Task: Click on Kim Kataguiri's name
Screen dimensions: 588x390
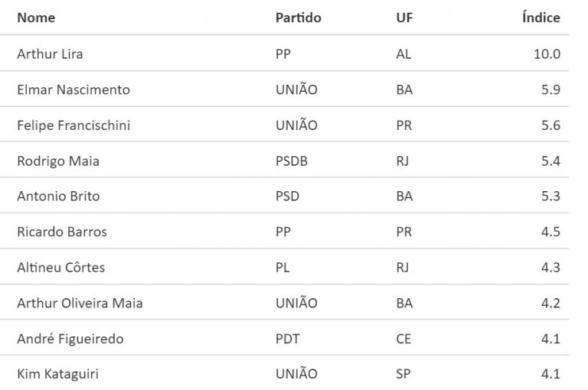Action: [x=59, y=374]
